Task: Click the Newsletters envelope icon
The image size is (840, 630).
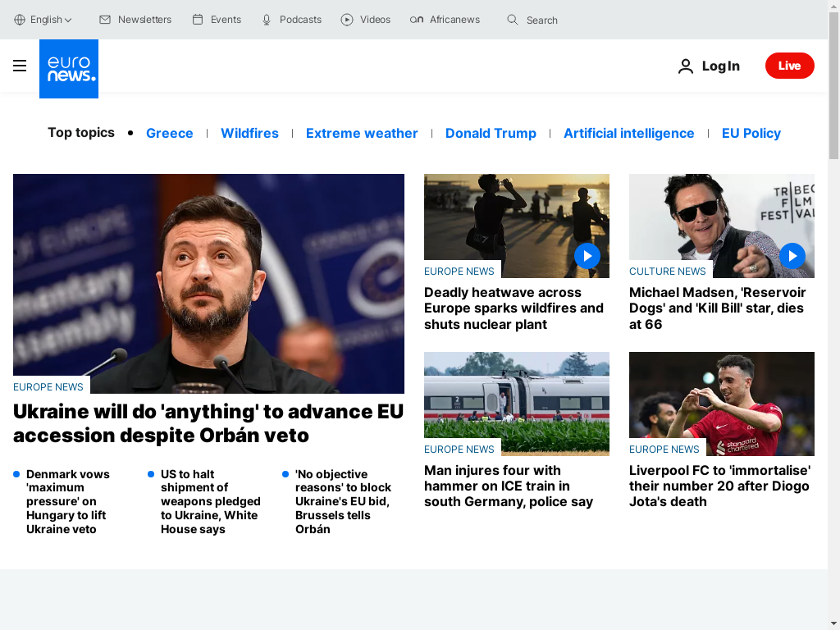Action: click(x=105, y=20)
